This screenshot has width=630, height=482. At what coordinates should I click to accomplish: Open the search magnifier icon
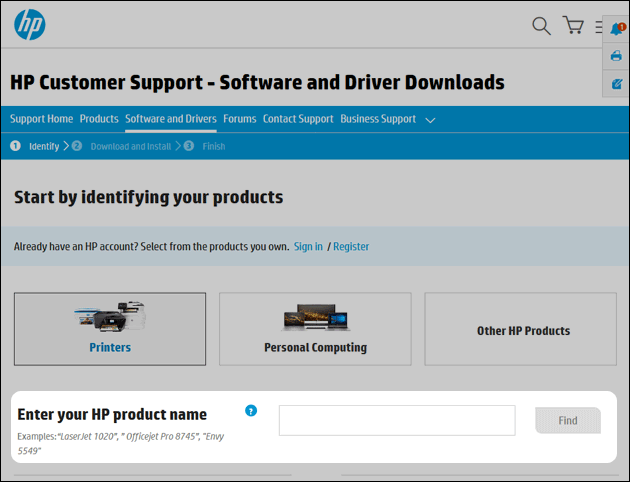tap(541, 26)
